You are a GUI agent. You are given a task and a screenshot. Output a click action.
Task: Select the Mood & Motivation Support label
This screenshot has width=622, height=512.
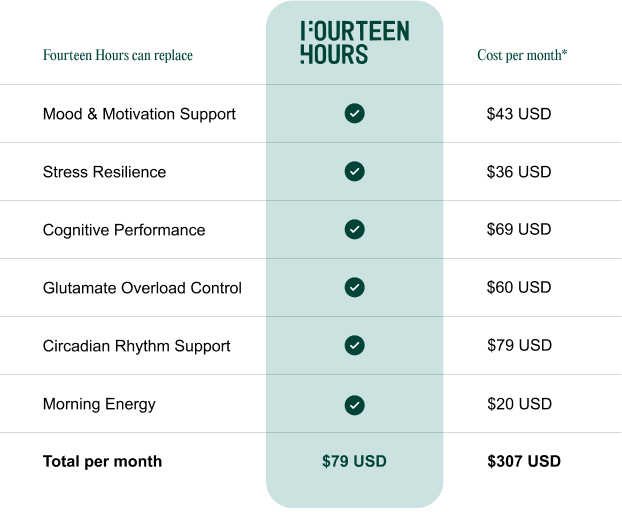(139, 114)
